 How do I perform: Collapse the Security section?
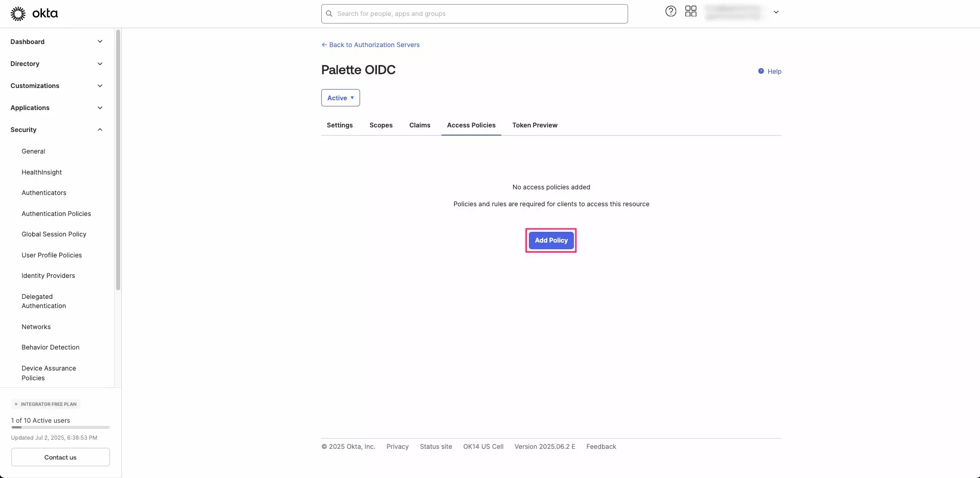pyautogui.click(x=56, y=129)
